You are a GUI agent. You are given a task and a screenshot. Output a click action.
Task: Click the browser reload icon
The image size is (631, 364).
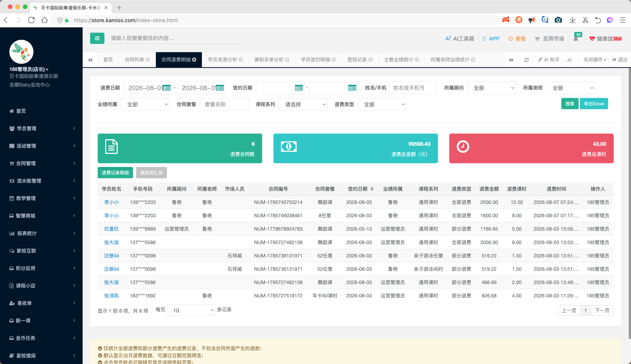tap(31, 20)
